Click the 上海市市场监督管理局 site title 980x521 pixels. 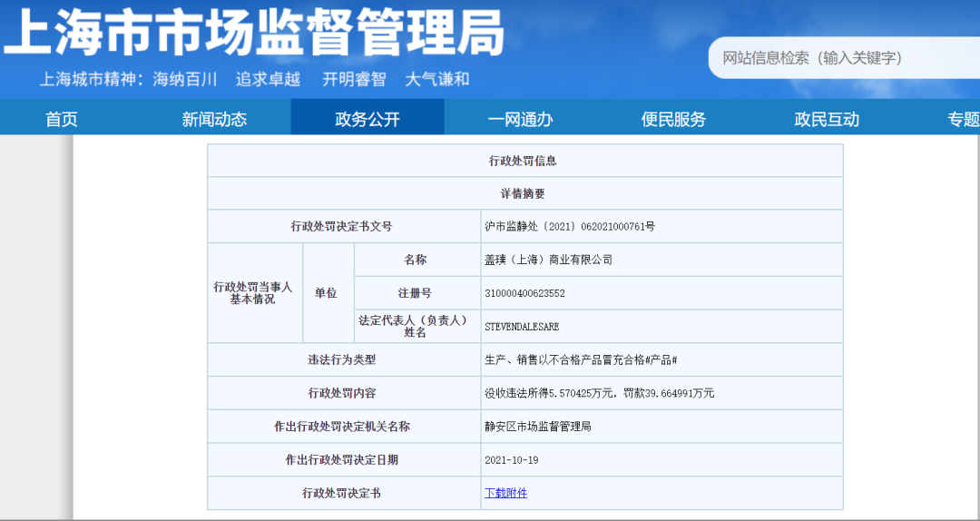[x=254, y=34]
